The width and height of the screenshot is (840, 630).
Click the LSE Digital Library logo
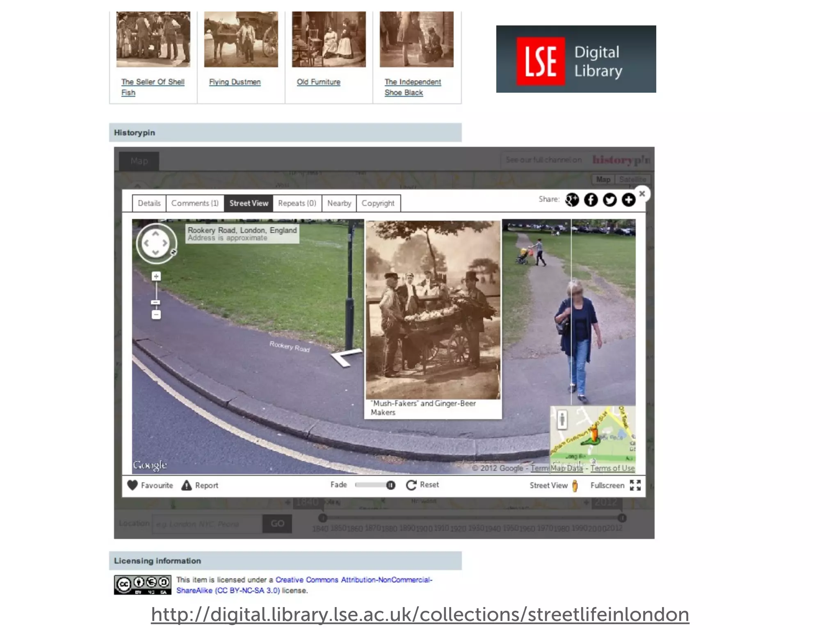point(576,59)
